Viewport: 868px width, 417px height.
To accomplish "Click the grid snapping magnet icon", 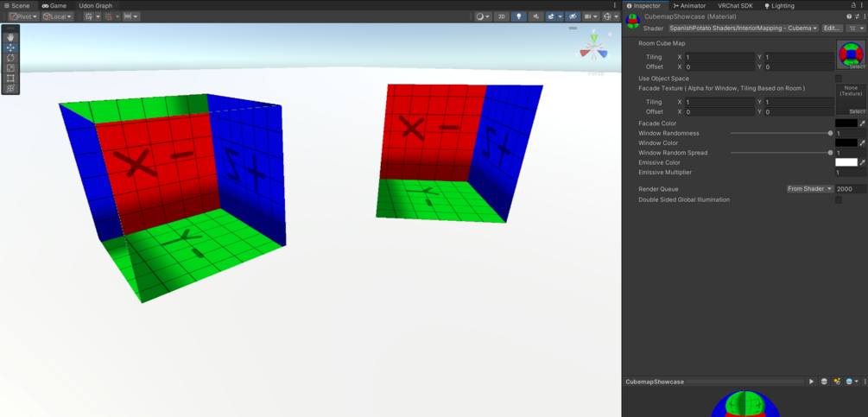I will tap(109, 16).
